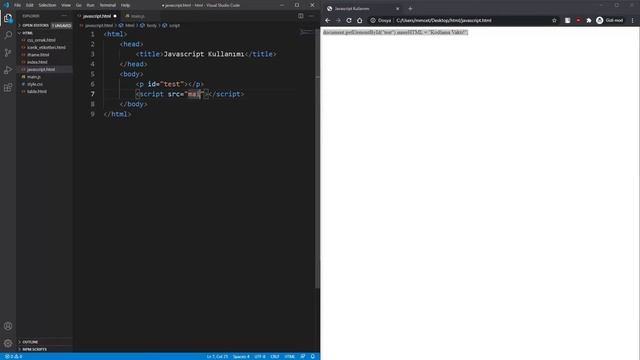Click the Split Editor icon

(300, 16)
